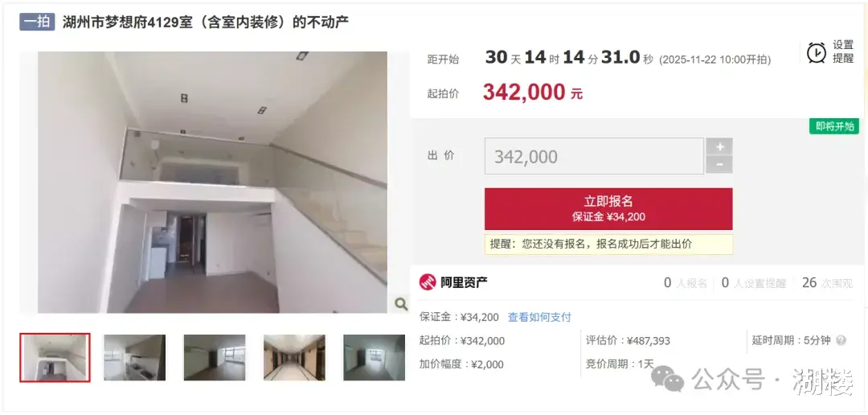This screenshot has width=868, height=415.
Task: Select the first thumbnail with red border
Action: click(x=55, y=357)
